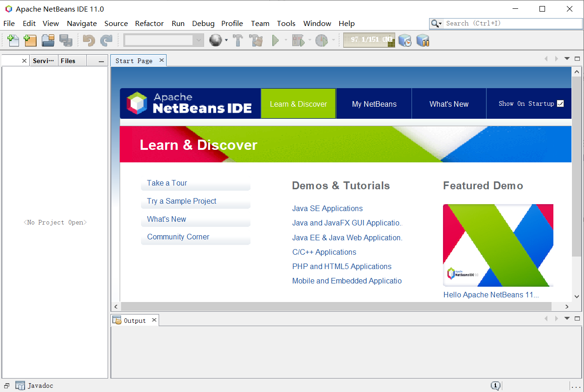Click the Build Project hammer icon

click(x=238, y=40)
